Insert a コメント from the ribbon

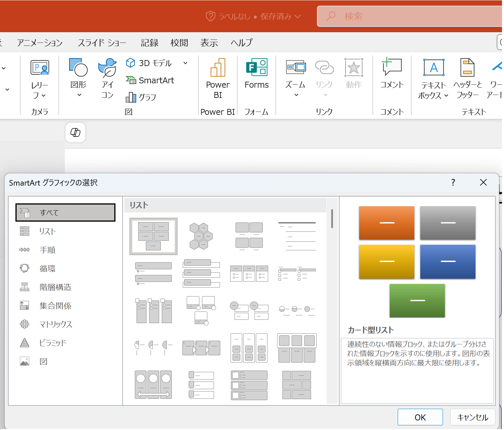(x=392, y=74)
